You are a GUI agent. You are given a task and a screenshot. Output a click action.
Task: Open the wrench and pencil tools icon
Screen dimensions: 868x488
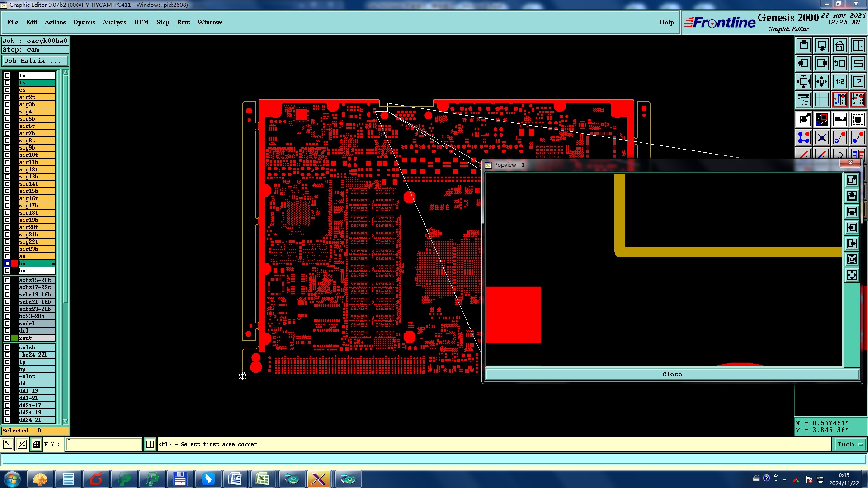804,99
